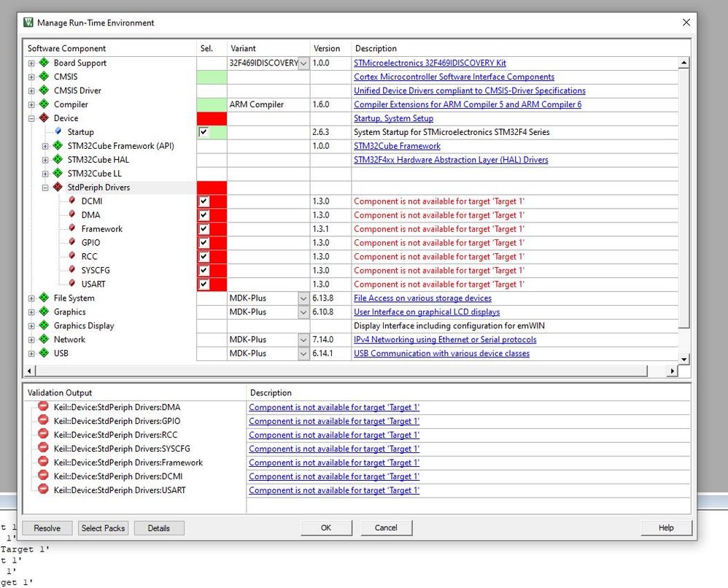Click the red StdPeriph Drivers diamond icon
The image size is (728, 588).
click(58, 187)
